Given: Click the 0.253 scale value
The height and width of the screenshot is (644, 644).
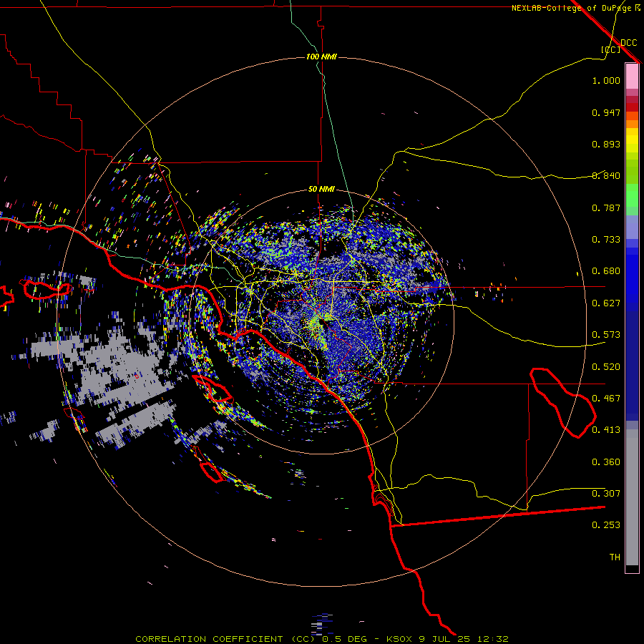Looking at the screenshot, I should (606, 525).
